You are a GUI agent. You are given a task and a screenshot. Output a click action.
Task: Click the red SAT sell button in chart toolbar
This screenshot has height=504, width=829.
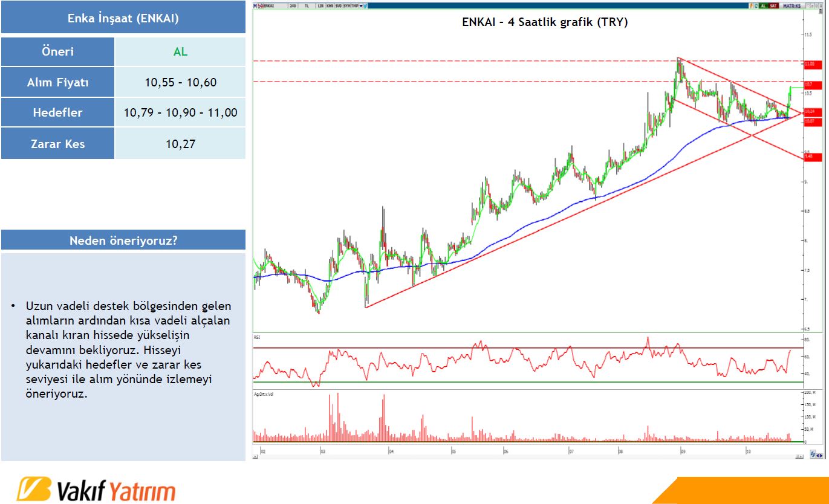tap(773, 5)
